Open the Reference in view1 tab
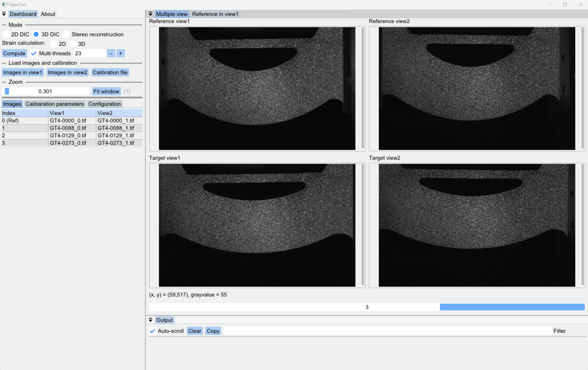 (x=215, y=14)
